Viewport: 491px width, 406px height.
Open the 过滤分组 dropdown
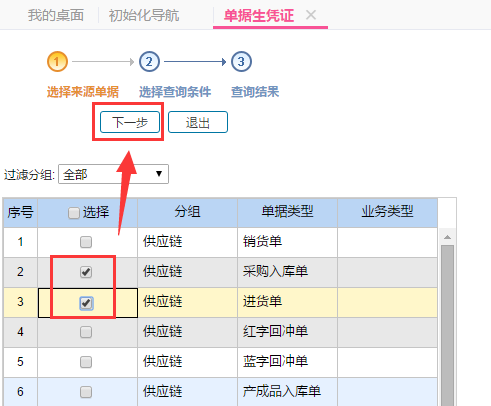coord(113,174)
